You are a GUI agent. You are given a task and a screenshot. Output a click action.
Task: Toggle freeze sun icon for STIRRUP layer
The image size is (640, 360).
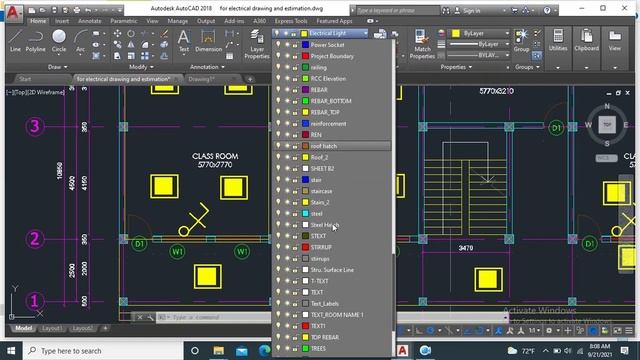click(287, 247)
